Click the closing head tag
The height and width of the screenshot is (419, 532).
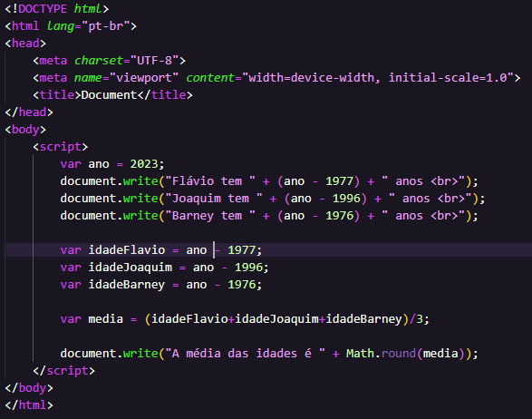pyautogui.click(x=29, y=112)
